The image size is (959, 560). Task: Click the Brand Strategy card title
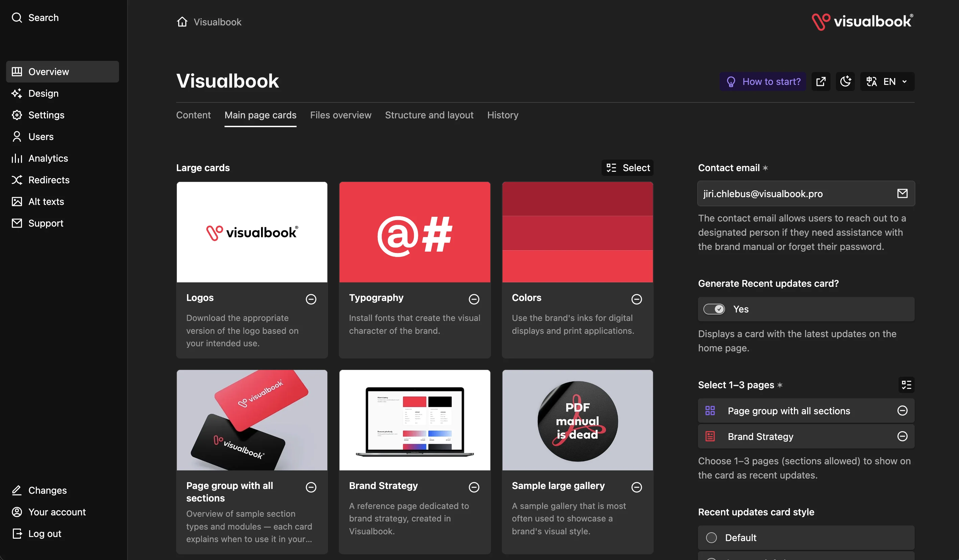coord(383,486)
